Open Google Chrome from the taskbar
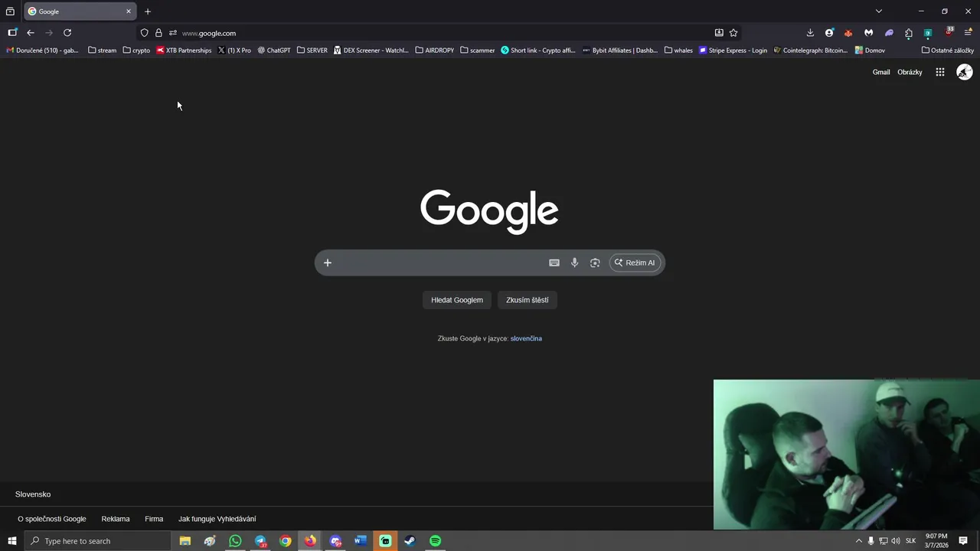 pos(286,541)
